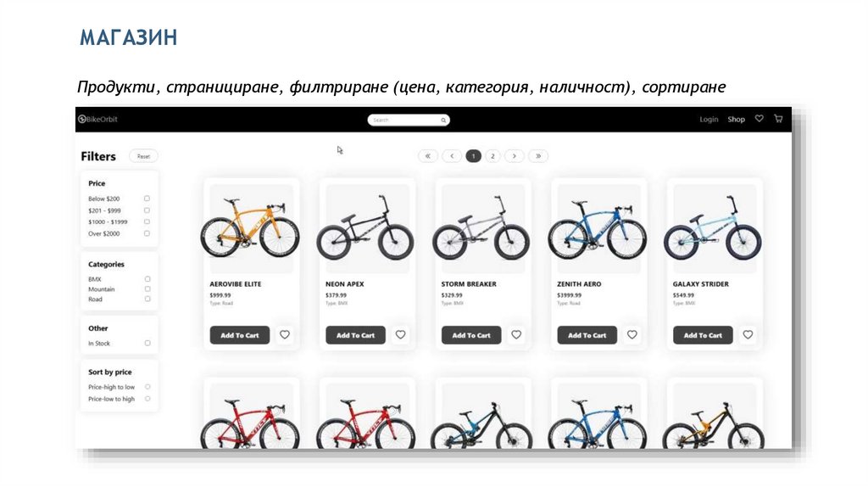Go to the next page arrow
The width and height of the screenshot is (868, 487).
[515, 156]
